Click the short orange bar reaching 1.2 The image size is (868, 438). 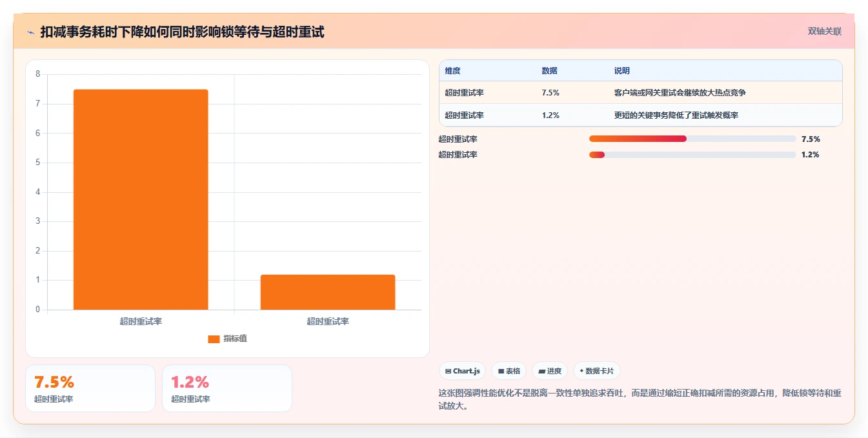pos(328,292)
